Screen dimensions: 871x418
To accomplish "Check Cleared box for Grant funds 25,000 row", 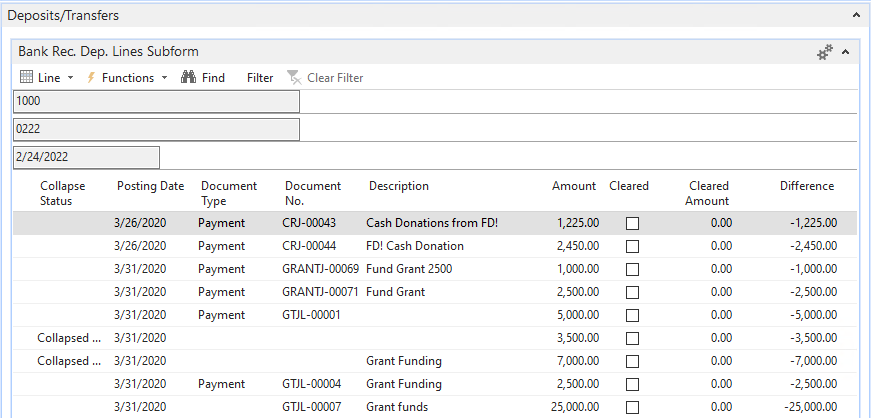I will pyautogui.click(x=632, y=407).
